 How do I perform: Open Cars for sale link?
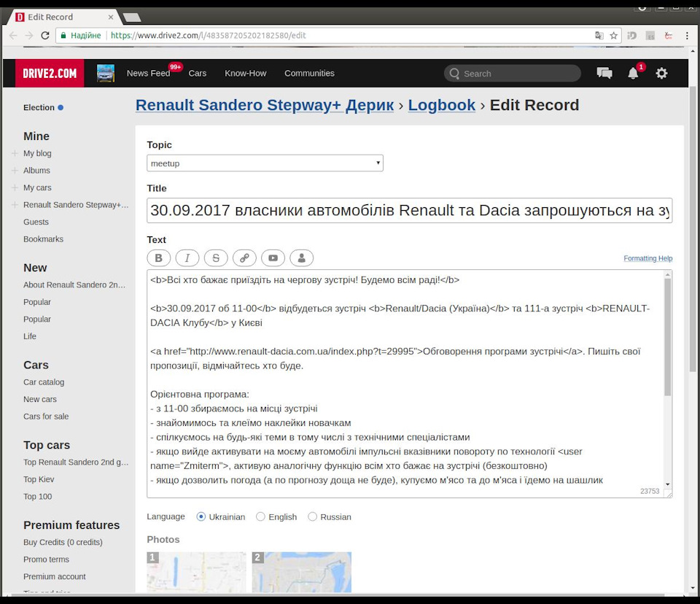pos(46,417)
